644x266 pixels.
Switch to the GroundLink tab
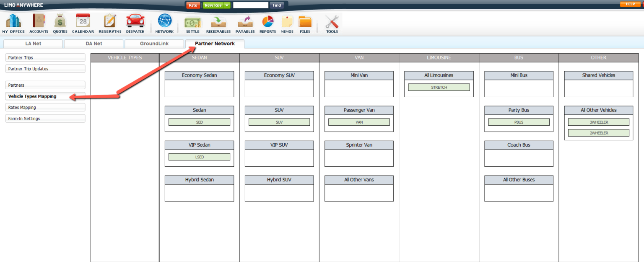[154, 43]
